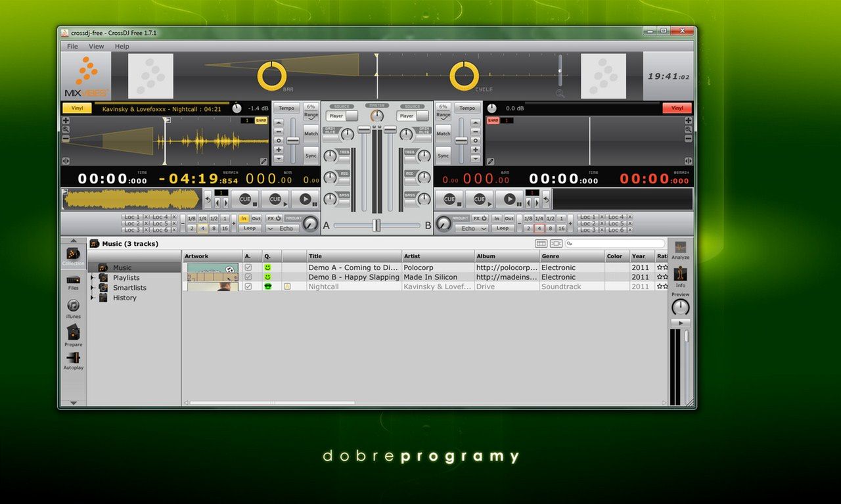Open deck B Echo effect dropdown

[x=471, y=229]
